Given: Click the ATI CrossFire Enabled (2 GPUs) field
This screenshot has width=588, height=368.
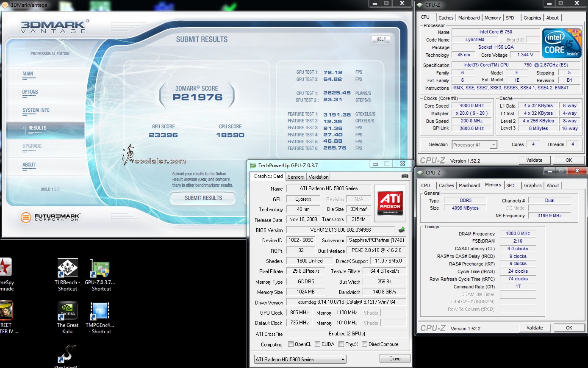Looking at the screenshot, I should tap(346, 334).
